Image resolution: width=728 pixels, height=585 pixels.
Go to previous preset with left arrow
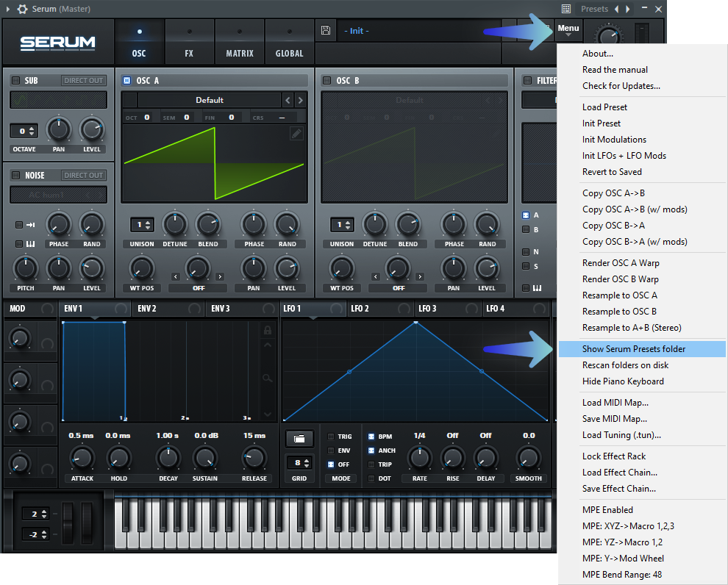click(x=616, y=9)
